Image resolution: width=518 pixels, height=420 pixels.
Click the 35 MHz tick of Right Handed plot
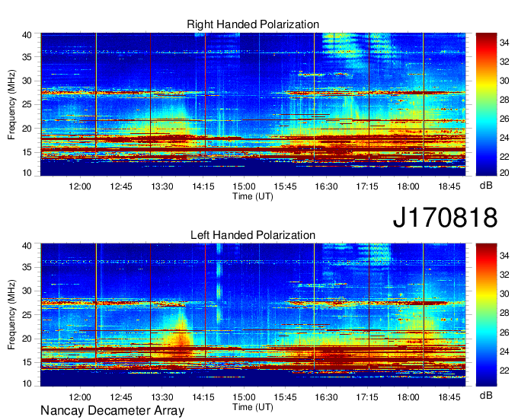tap(27, 57)
